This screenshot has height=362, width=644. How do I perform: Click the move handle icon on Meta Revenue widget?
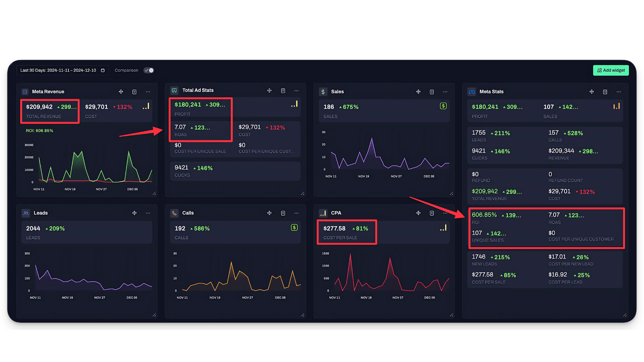[121, 92]
